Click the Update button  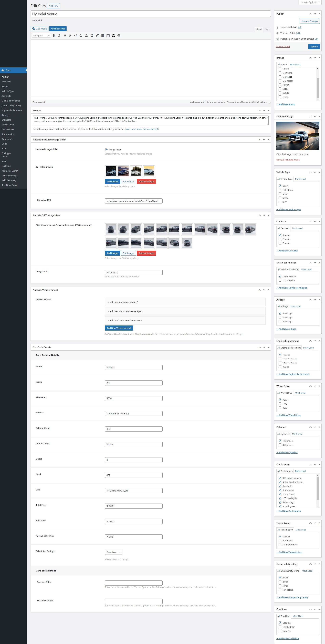[314, 46]
